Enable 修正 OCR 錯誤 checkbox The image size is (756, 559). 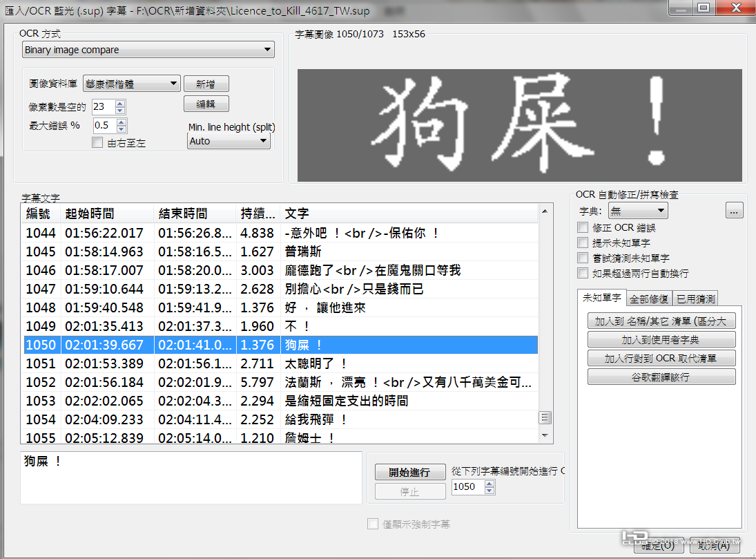tap(583, 227)
